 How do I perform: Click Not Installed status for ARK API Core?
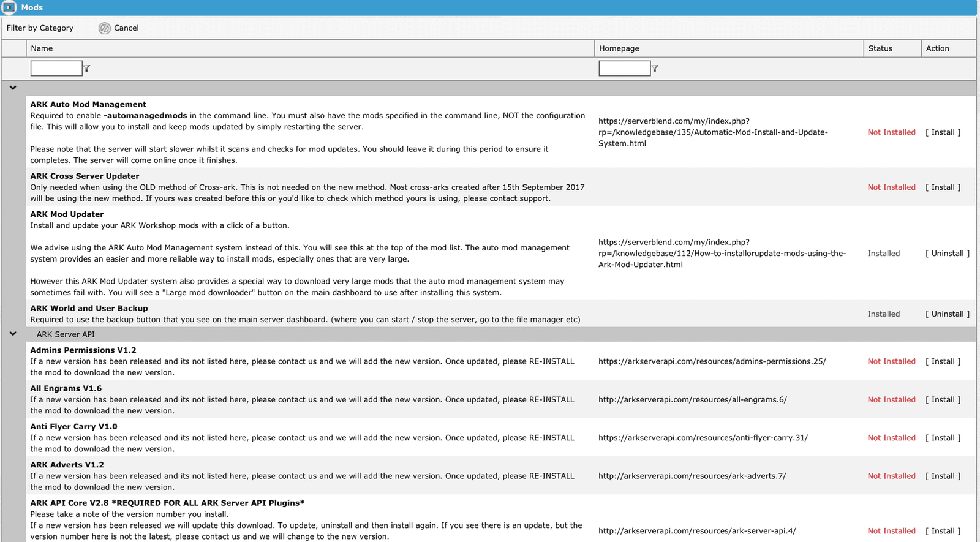coord(891,532)
